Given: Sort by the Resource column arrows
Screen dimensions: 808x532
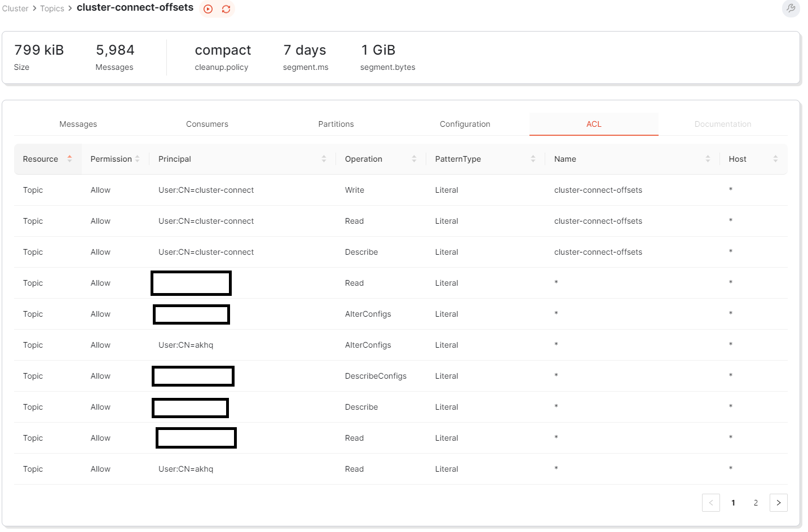Looking at the screenshot, I should (69, 159).
